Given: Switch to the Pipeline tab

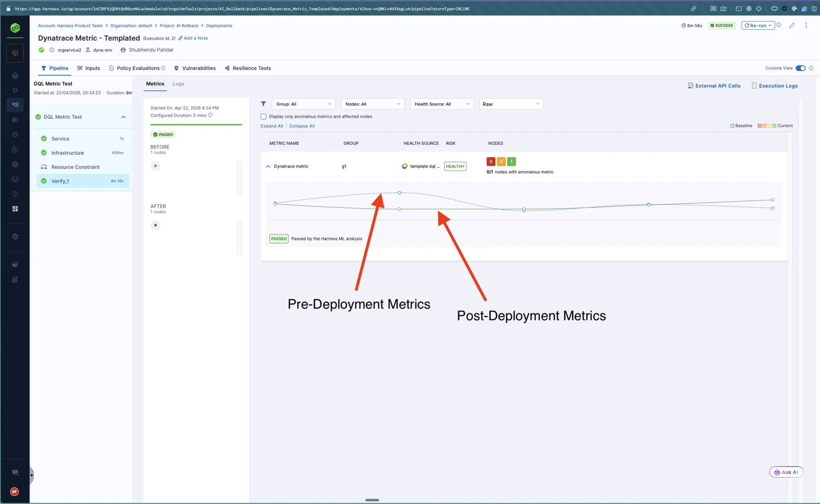Looking at the screenshot, I should (x=55, y=68).
